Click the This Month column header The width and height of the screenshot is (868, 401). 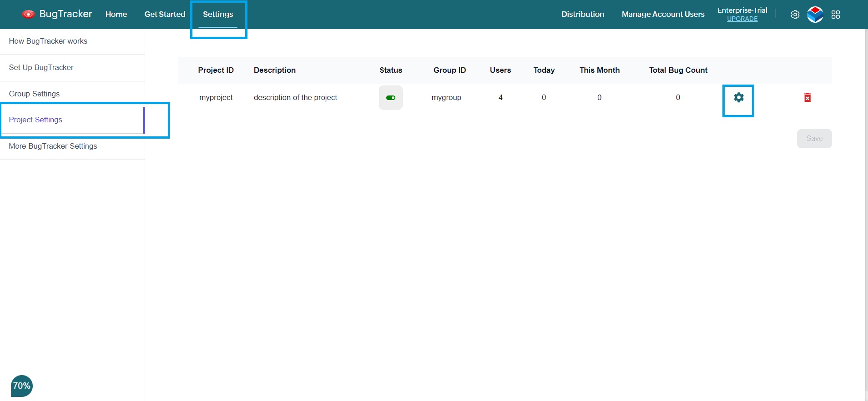pyautogui.click(x=600, y=70)
